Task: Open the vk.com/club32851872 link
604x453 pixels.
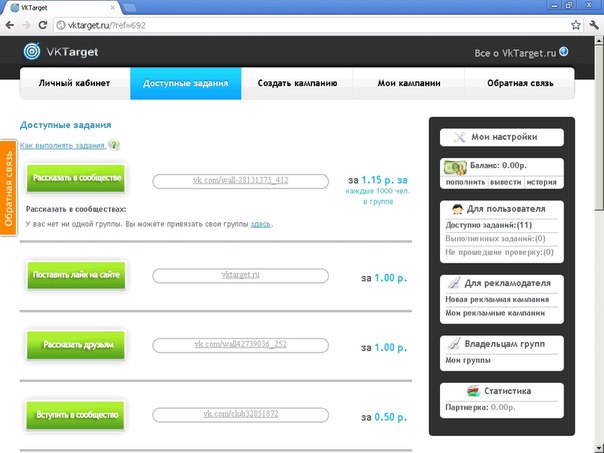Action: pos(241,414)
